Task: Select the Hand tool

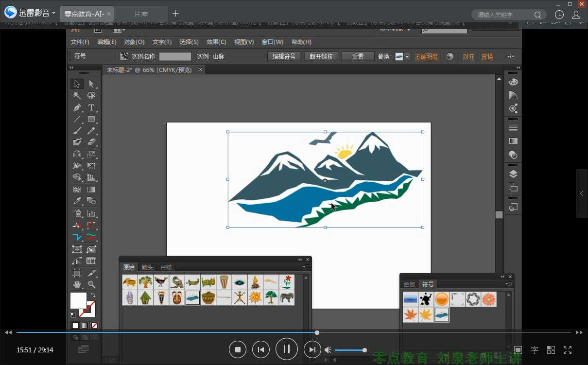Action: (77, 284)
